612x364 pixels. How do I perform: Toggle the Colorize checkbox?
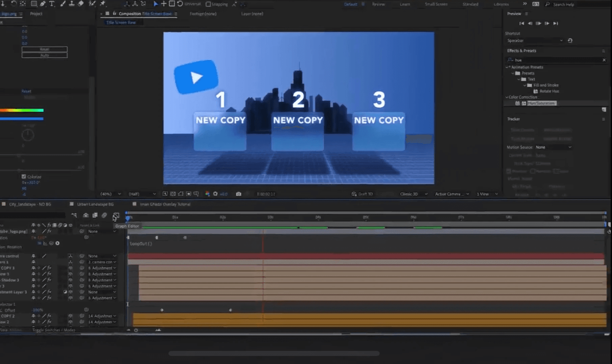tap(24, 176)
